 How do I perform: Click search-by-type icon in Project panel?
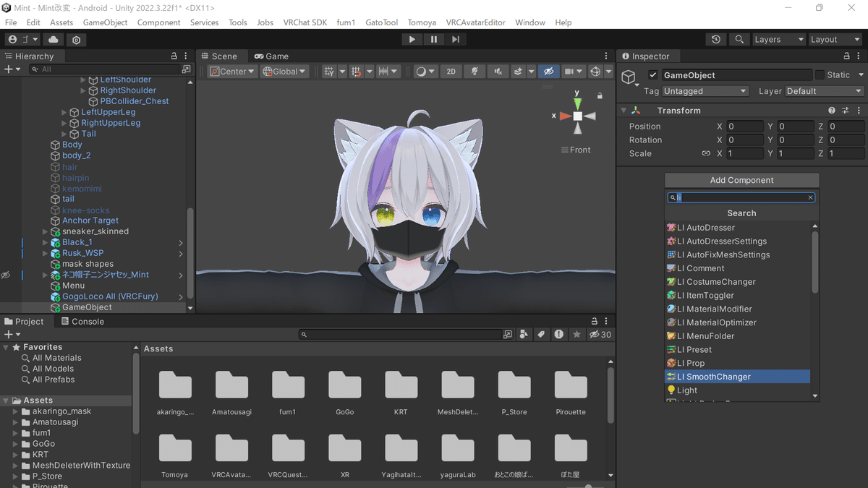click(523, 335)
